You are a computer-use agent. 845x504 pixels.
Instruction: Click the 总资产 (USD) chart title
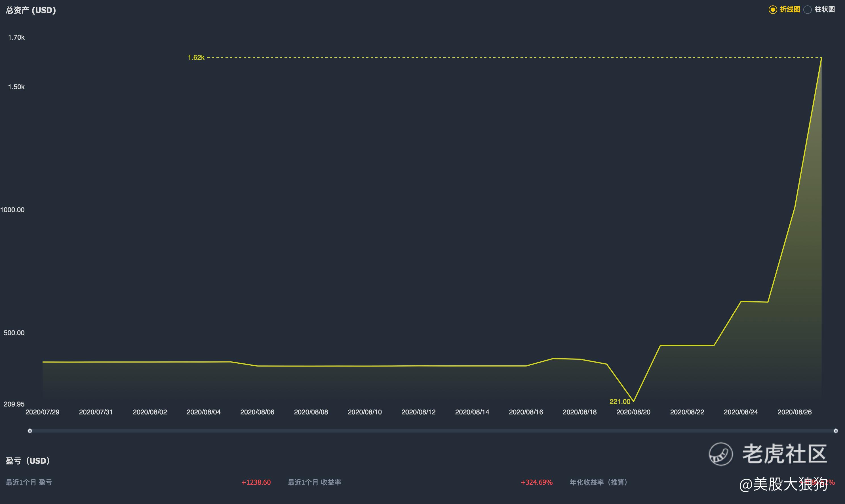coord(31,10)
